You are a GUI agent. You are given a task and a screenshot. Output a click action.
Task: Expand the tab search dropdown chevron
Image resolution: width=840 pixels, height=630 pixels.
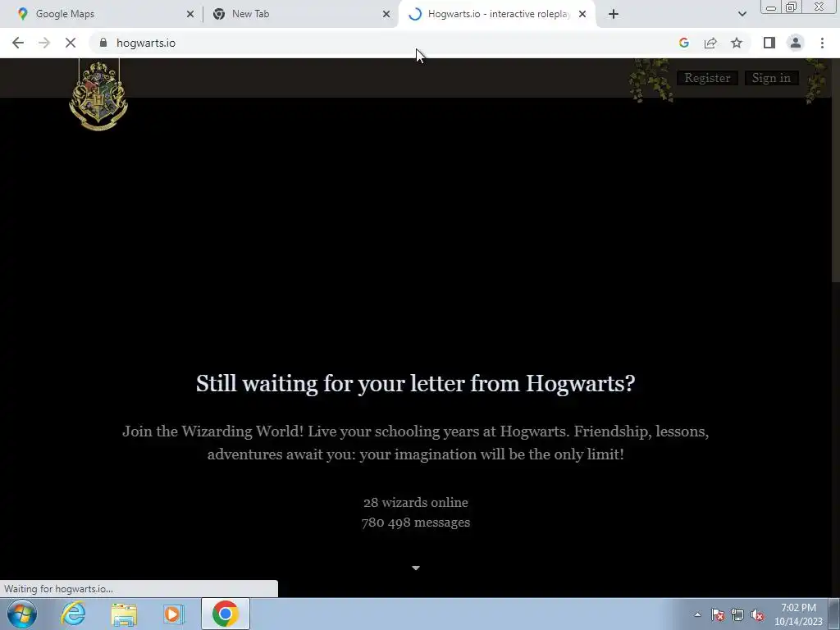pyautogui.click(x=742, y=14)
